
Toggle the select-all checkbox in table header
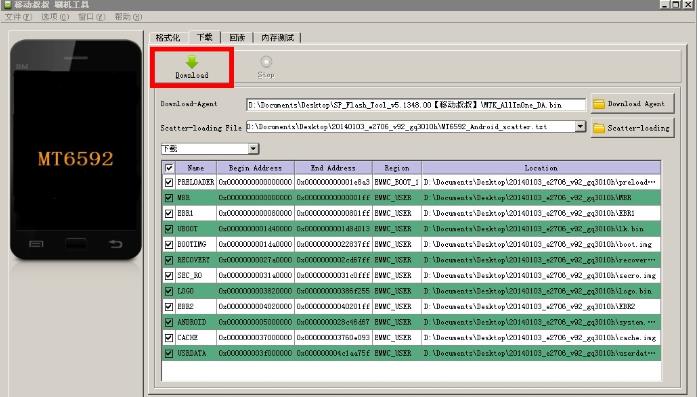click(169, 168)
